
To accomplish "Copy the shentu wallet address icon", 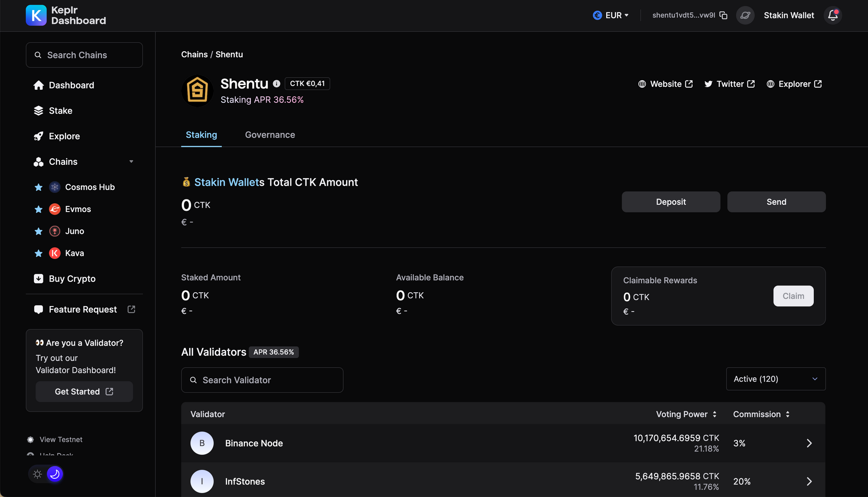I will 723,15.
